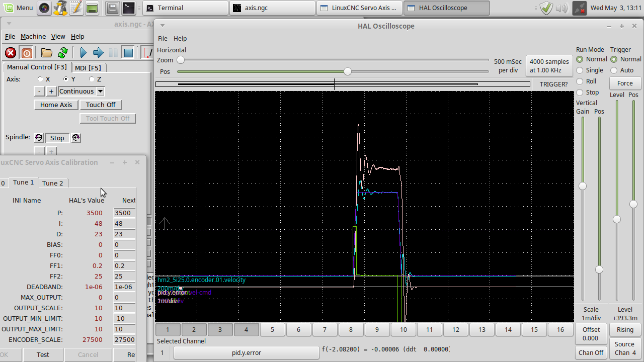Click the green reload file icon
644x362 pixels.
[x=63, y=53]
